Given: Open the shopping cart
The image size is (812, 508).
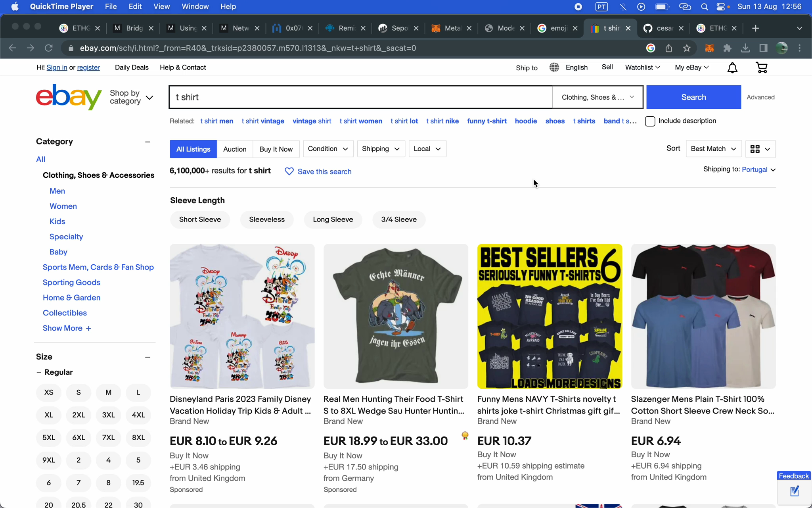Looking at the screenshot, I should coord(761,67).
